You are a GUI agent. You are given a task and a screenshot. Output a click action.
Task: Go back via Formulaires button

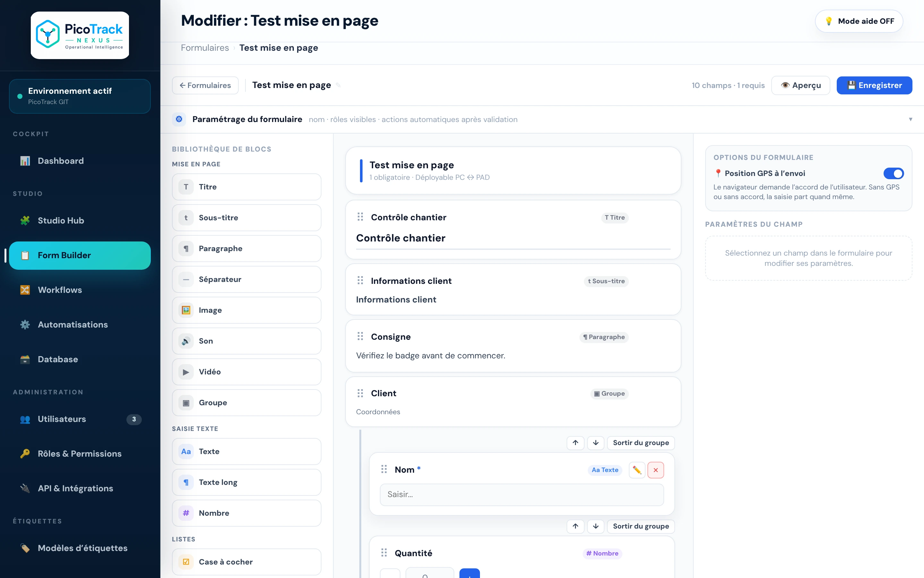point(205,85)
